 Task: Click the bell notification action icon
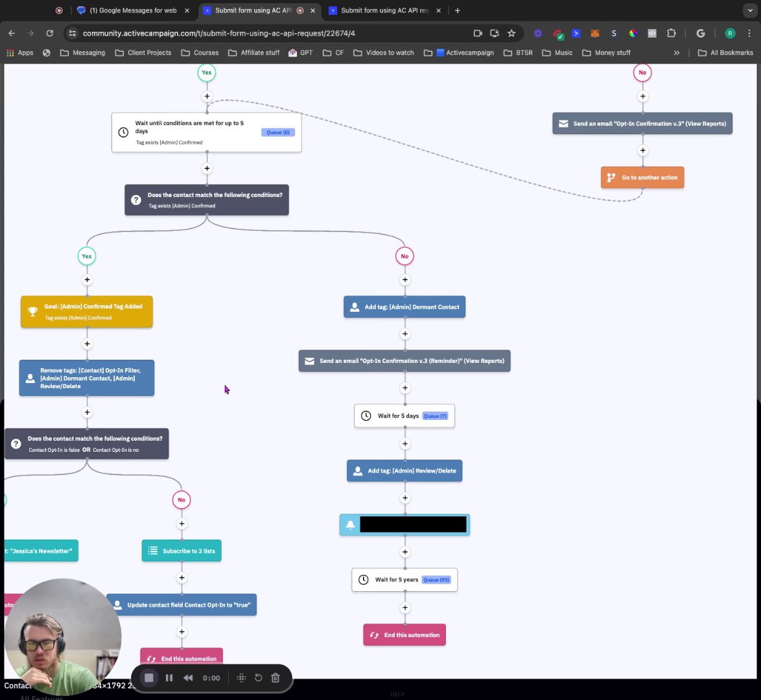pos(351,525)
